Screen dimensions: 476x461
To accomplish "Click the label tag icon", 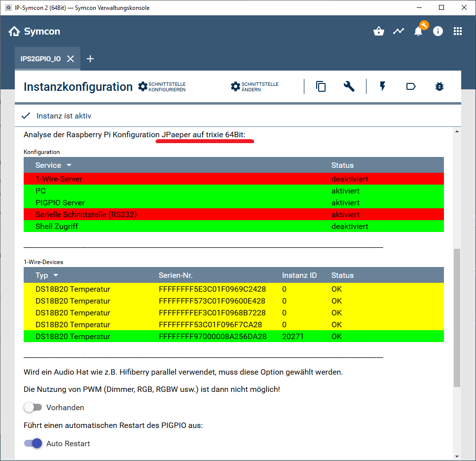I will (x=411, y=87).
